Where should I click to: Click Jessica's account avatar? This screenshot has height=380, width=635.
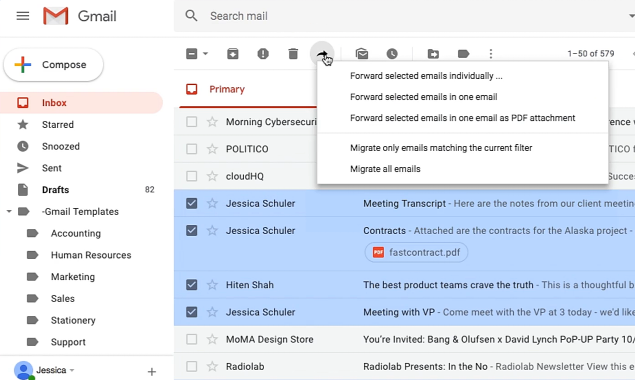(24, 370)
